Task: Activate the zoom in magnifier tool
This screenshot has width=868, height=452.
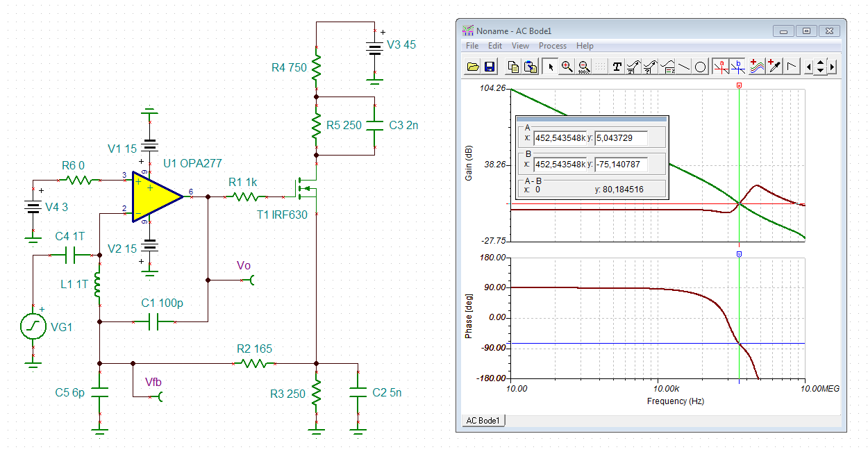Action: click(567, 67)
